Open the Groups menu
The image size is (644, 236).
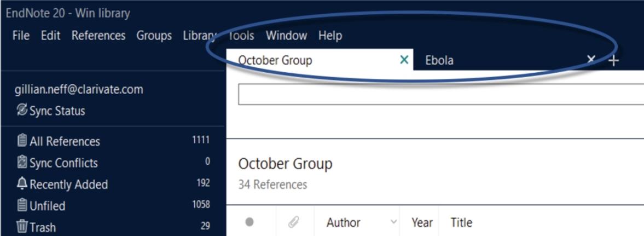click(154, 36)
